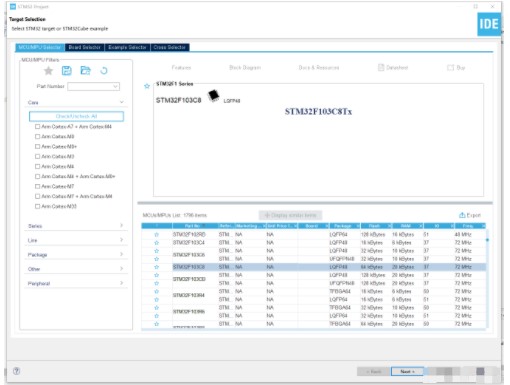Star the STM32F103R6 LQFP64 row
The width and height of the screenshot is (510, 385).
[x=156, y=316]
